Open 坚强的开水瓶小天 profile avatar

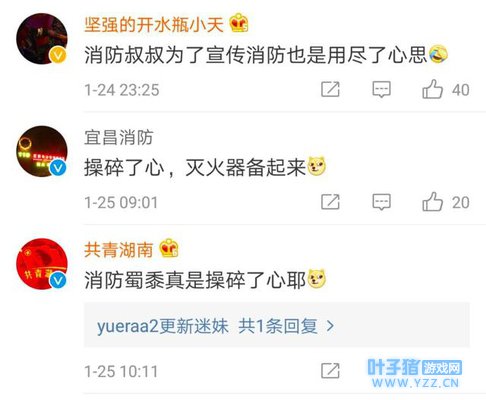42,38
